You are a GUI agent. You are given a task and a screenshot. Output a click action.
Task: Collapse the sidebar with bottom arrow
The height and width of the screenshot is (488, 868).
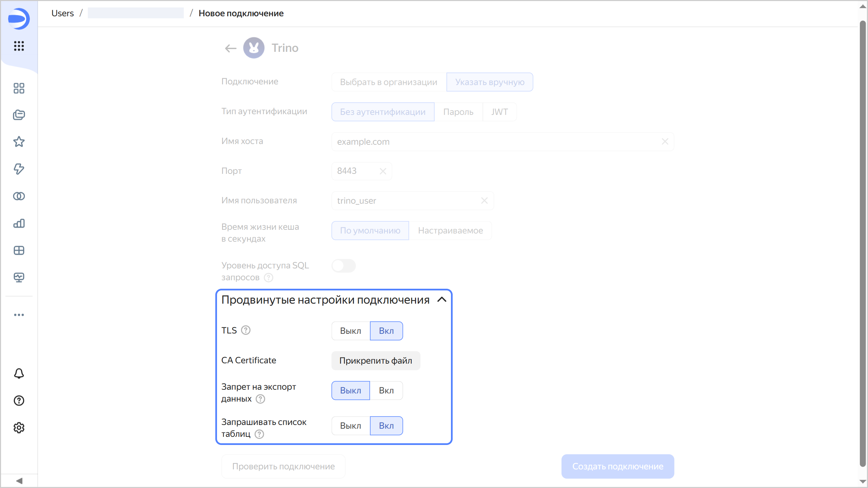[x=19, y=481]
